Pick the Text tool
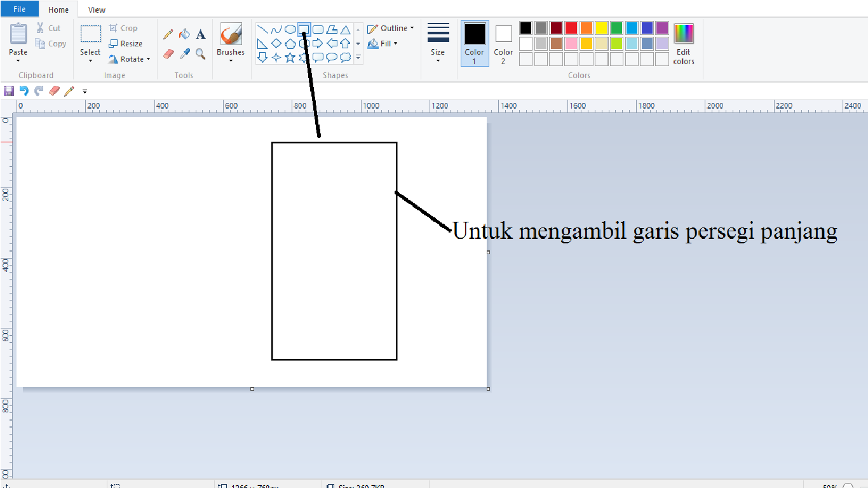Viewport: 868px width, 488px height. (x=201, y=33)
